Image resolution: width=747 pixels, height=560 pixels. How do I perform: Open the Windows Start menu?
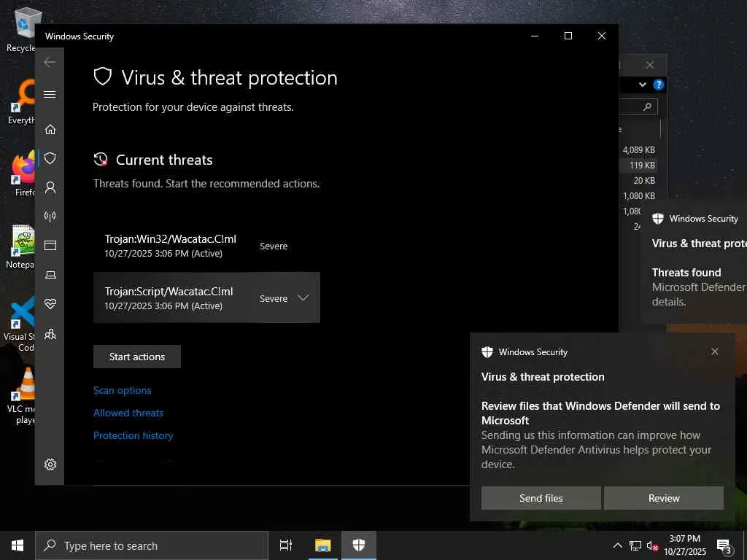(18, 545)
